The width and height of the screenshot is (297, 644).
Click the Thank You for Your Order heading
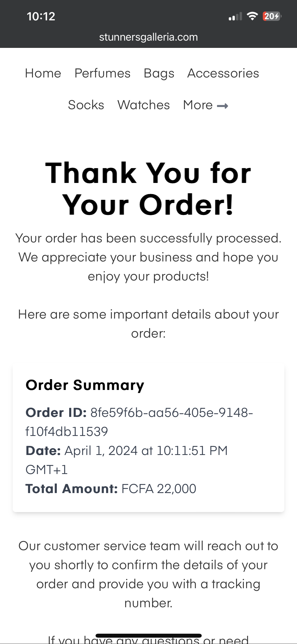pyautogui.click(x=148, y=189)
